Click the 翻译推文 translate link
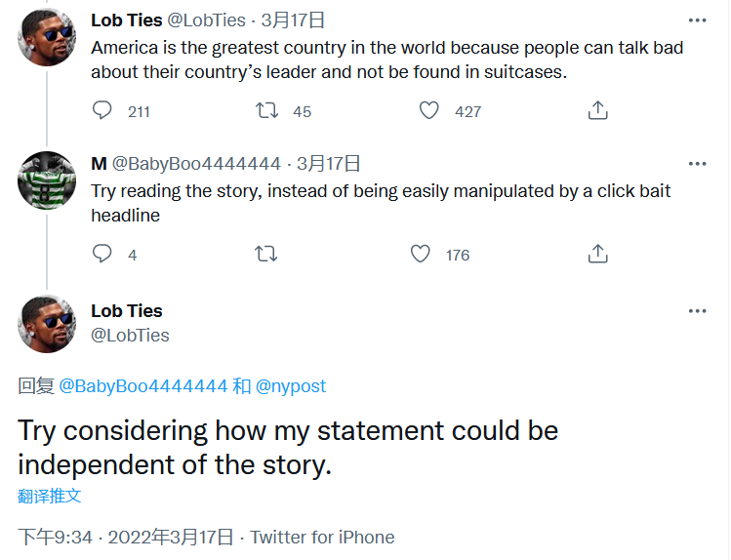Image resolution: width=731 pixels, height=560 pixels. coord(50,496)
